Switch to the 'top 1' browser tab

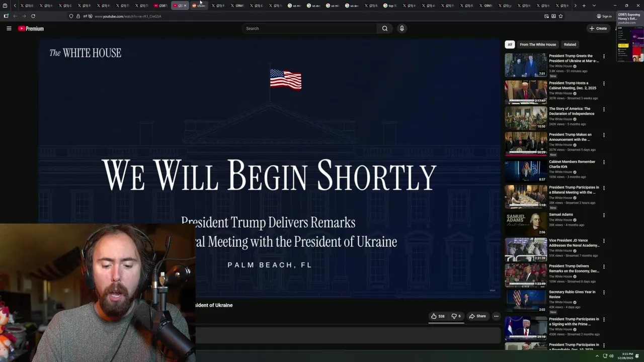(390, 6)
